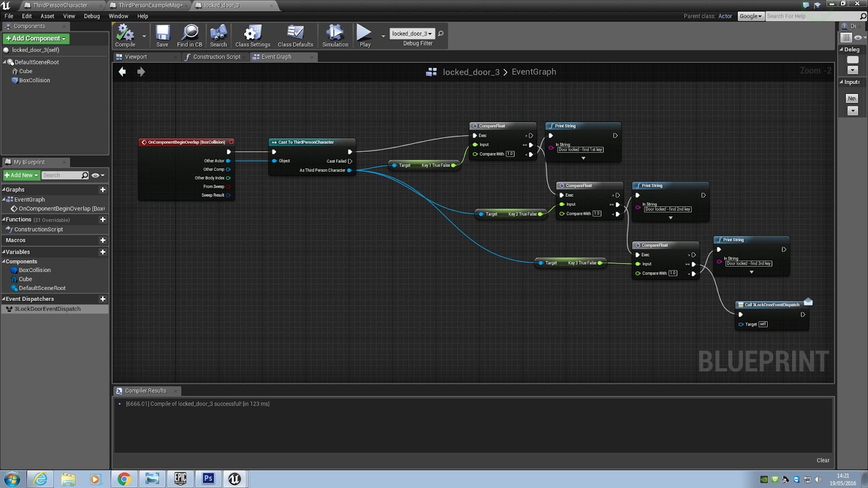This screenshot has height=488, width=868.
Task: Open the Asset menu
Action: pos(47,16)
